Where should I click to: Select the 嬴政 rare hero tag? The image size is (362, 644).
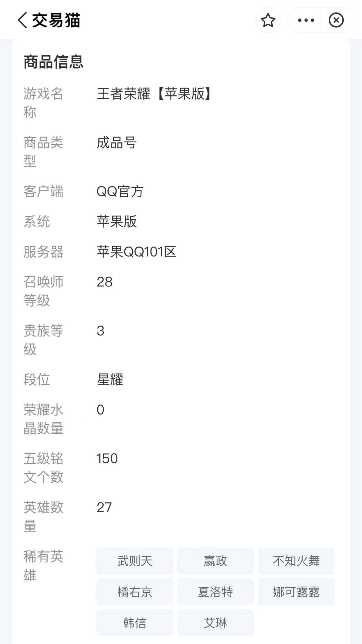(x=216, y=561)
